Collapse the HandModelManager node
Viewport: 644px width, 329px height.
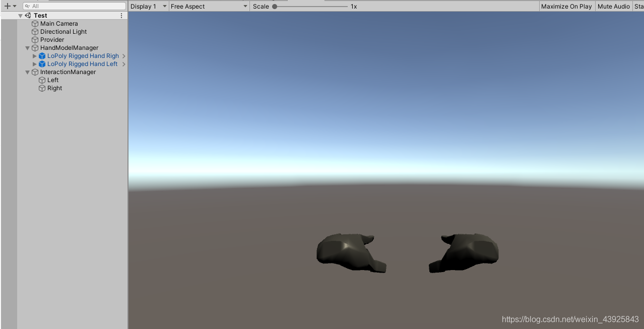tap(27, 48)
